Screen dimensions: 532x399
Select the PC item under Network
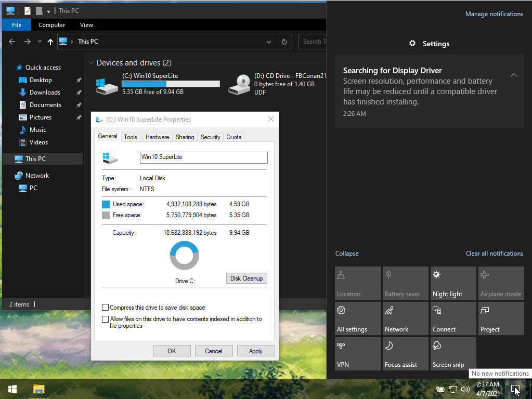[33, 188]
